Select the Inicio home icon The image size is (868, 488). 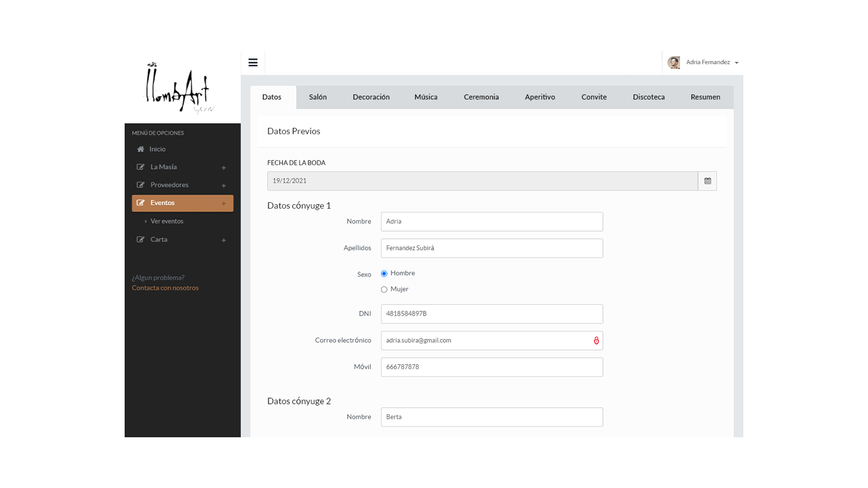[140, 148]
